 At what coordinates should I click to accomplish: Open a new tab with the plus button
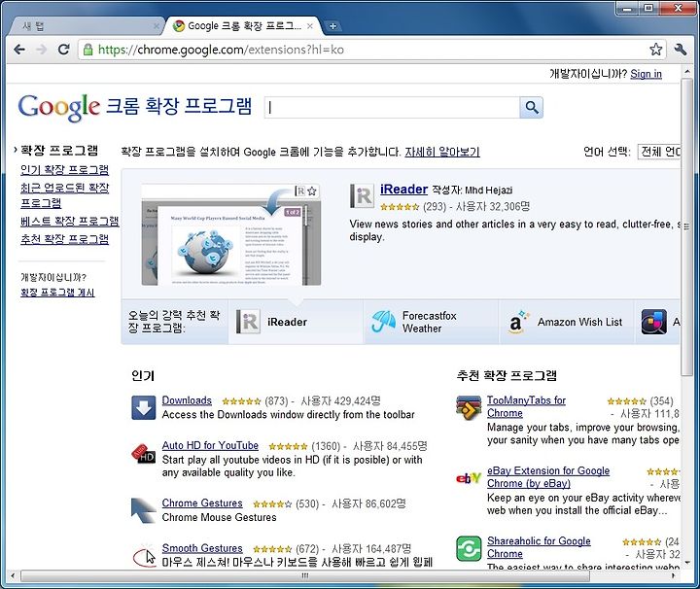coord(332,26)
